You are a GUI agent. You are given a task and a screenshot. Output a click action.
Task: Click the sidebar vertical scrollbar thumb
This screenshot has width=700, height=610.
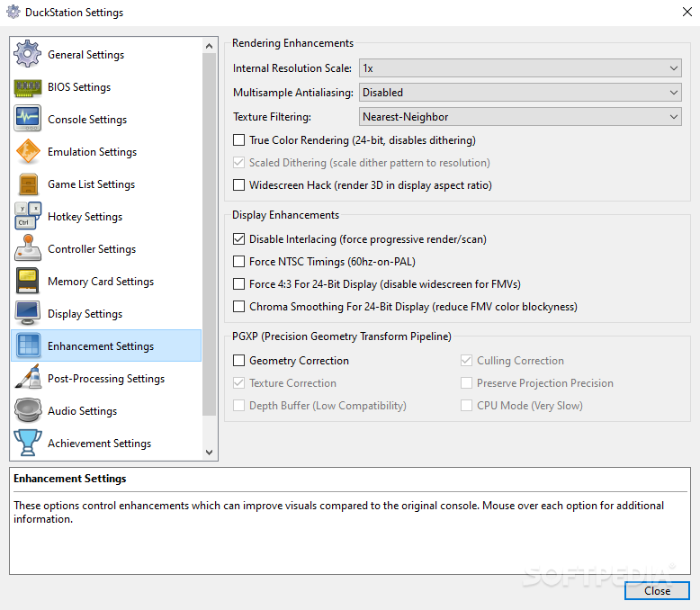pyautogui.click(x=209, y=235)
